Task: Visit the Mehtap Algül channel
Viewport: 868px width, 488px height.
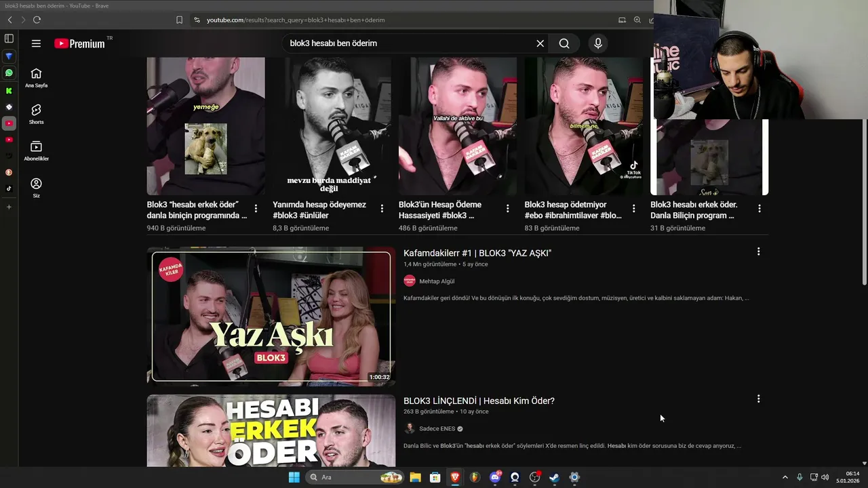Action: click(x=437, y=281)
